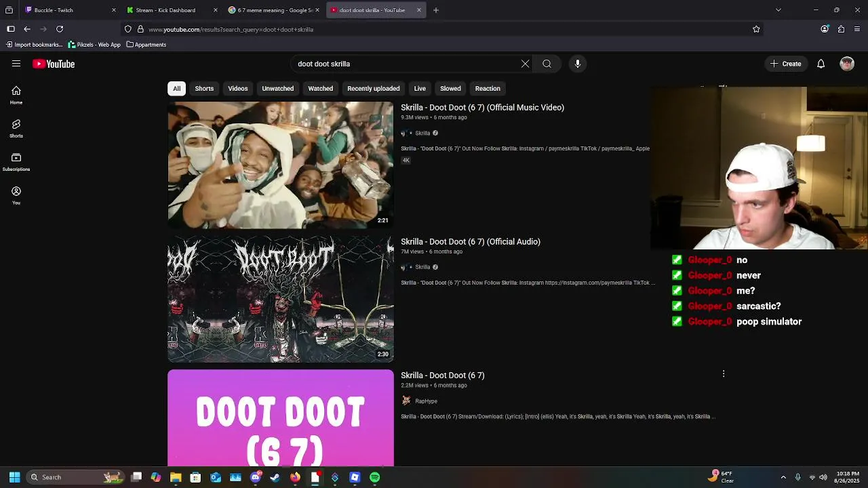868x488 pixels.
Task: Select the Recently uploaded filter chip
Action: (374, 89)
